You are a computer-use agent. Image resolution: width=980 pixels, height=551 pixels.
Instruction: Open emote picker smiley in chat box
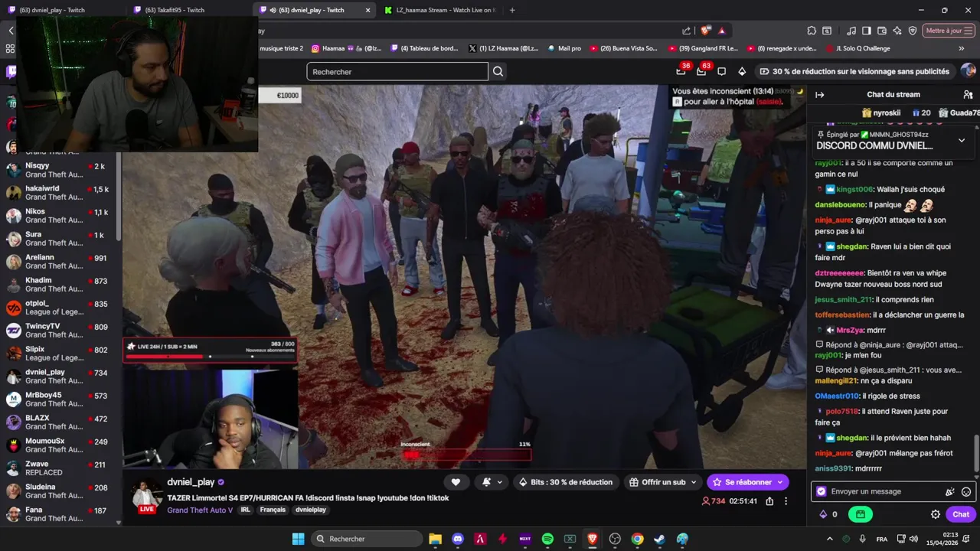pos(966,492)
